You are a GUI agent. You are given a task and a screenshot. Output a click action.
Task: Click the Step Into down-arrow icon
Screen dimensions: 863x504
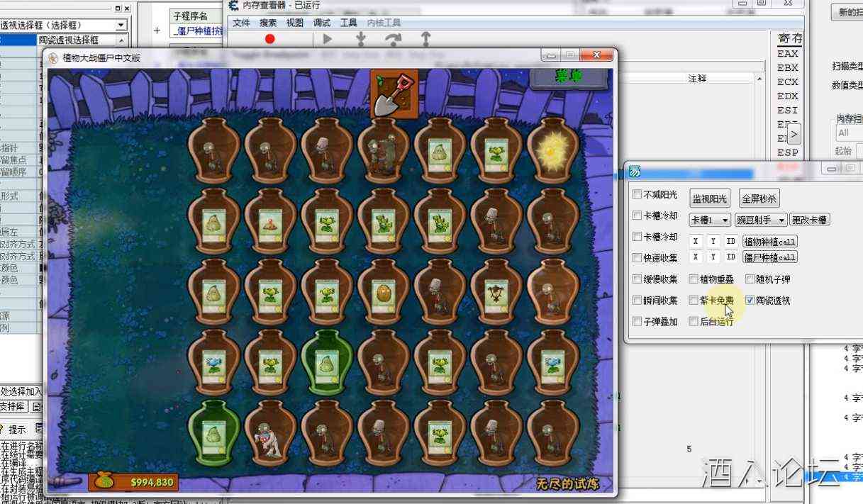360,39
